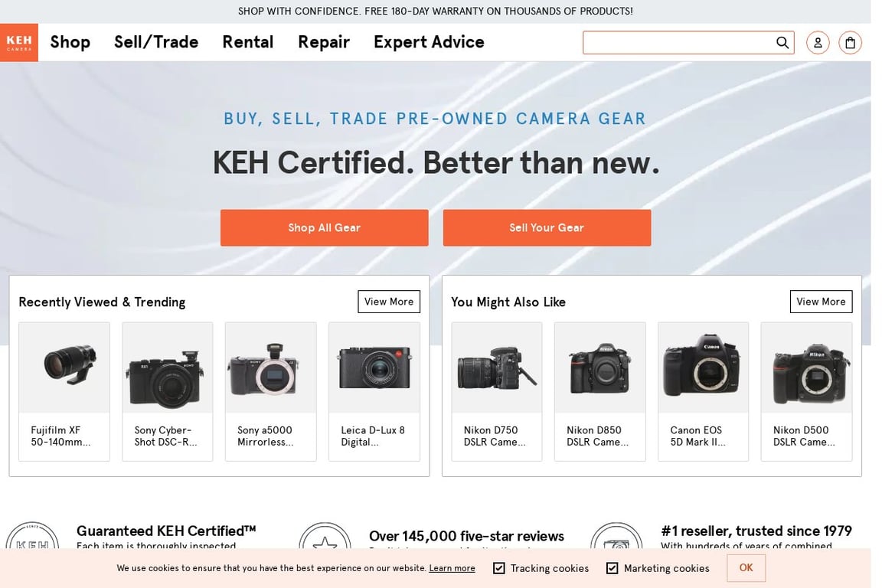The width and height of the screenshot is (882, 588).
Task: Open the search magnifier icon
Action: [x=782, y=42]
